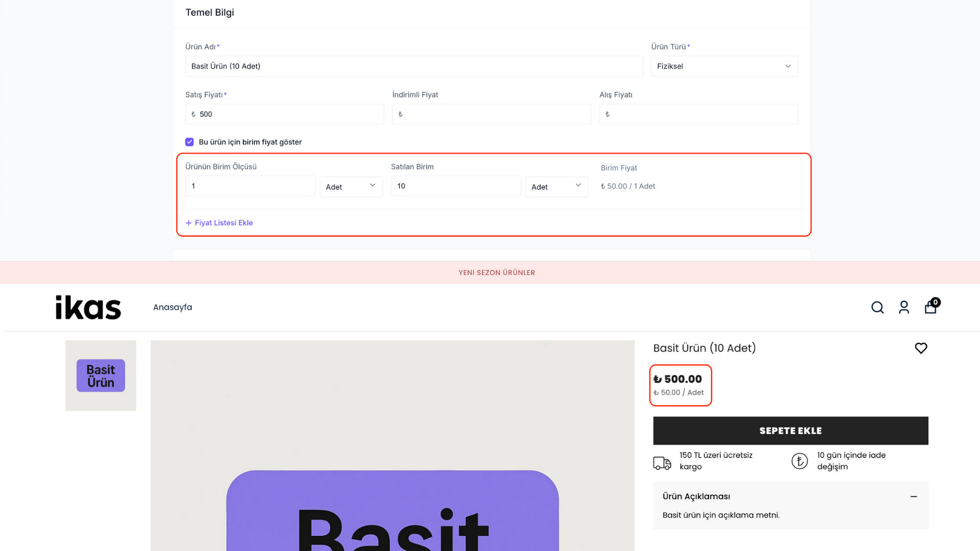Click the price ₺ 500.00
The height and width of the screenshot is (551, 980).
tap(678, 379)
